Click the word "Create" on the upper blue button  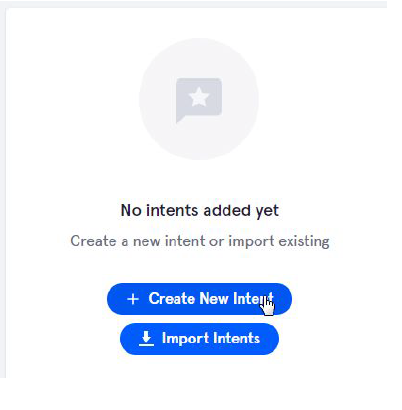coord(172,298)
